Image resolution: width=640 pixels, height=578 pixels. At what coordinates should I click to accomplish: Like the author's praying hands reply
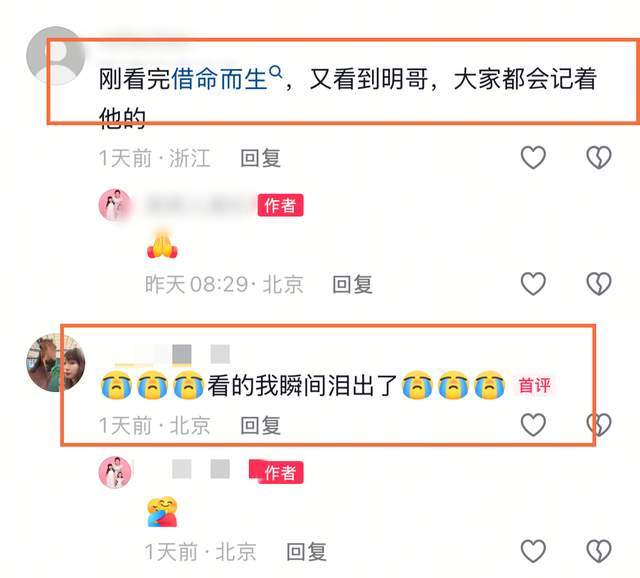pyautogui.click(x=533, y=283)
